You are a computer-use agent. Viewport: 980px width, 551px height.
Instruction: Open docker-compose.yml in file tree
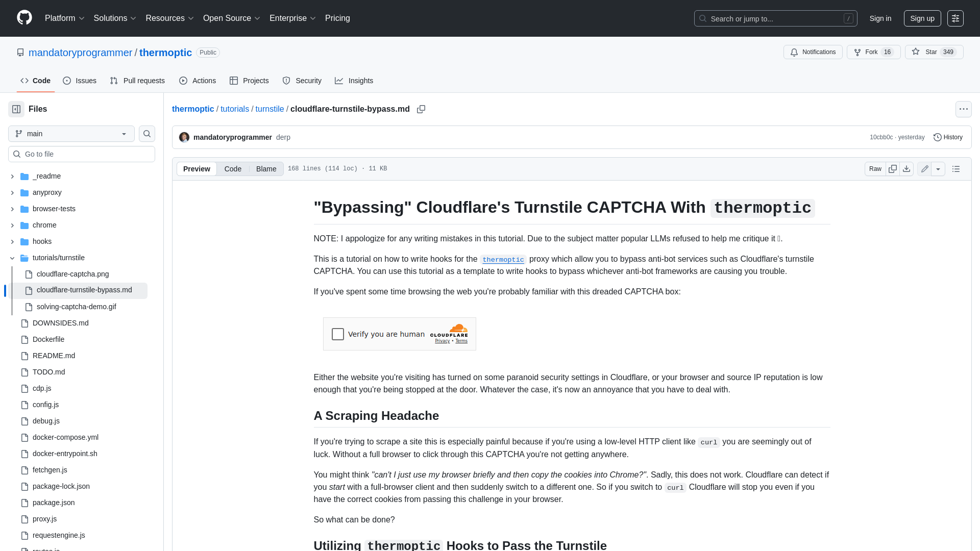pyautogui.click(x=65, y=438)
